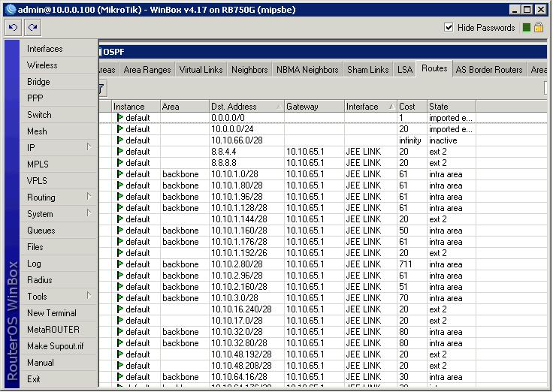This screenshot has width=553, height=392.
Task: Click the Redo arrow button
Action: [33, 28]
